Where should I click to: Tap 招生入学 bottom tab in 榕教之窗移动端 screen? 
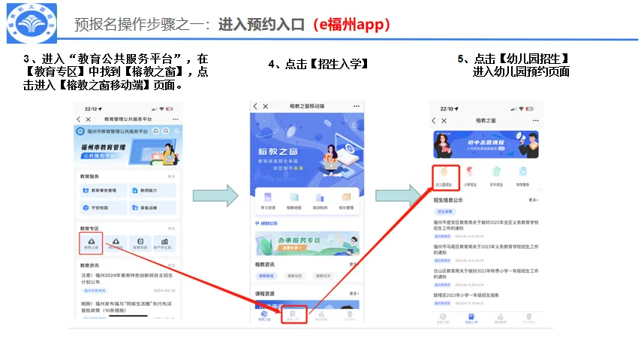point(293,316)
